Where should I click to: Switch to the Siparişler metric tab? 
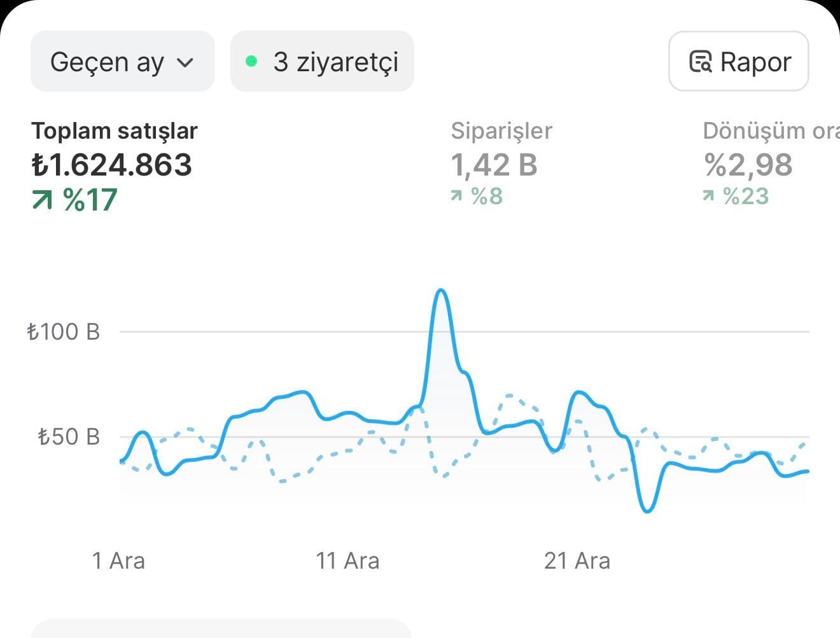tap(501, 131)
